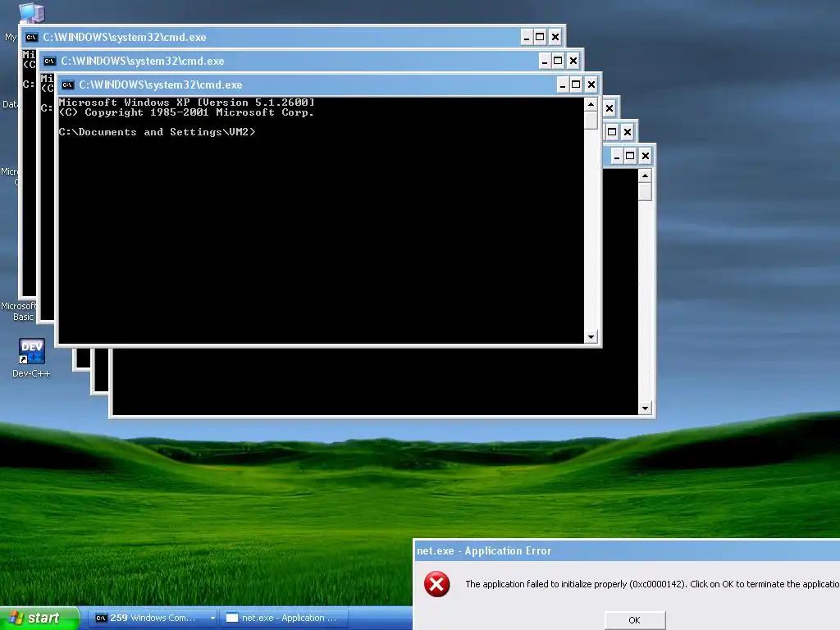Maximize the lower-right background cmd window

tap(630, 156)
